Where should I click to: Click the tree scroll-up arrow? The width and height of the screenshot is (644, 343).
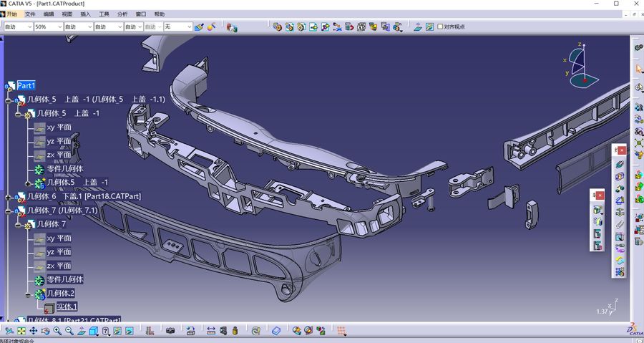point(1,39)
